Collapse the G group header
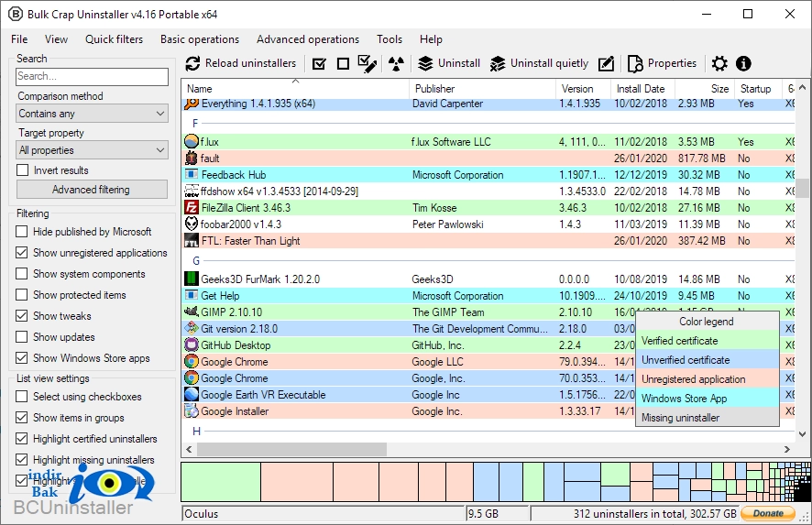This screenshot has height=525, width=812. (196, 261)
